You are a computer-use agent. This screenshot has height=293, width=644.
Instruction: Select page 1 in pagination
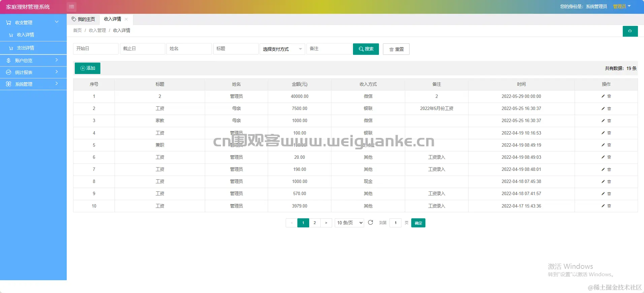(x=303, y=223)
